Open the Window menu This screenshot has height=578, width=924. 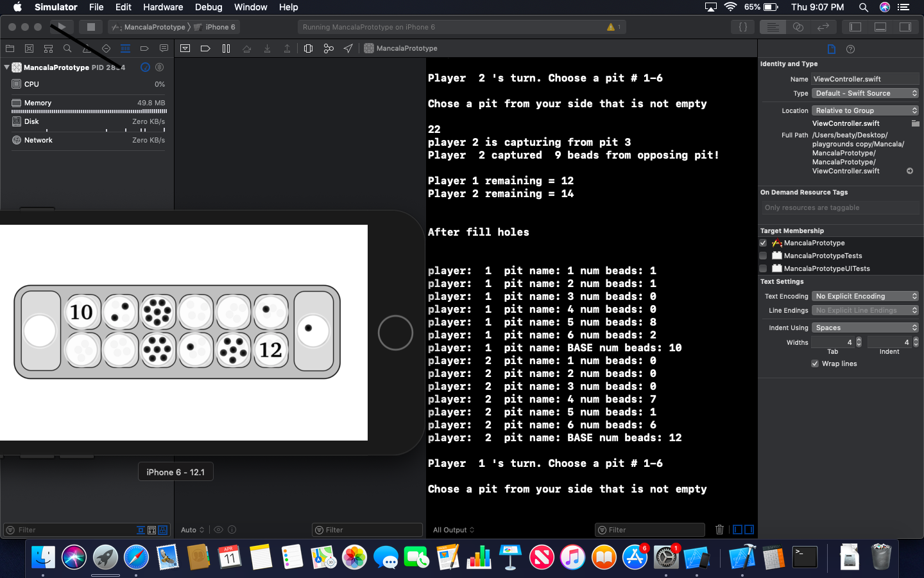click(x=250, y=7)
